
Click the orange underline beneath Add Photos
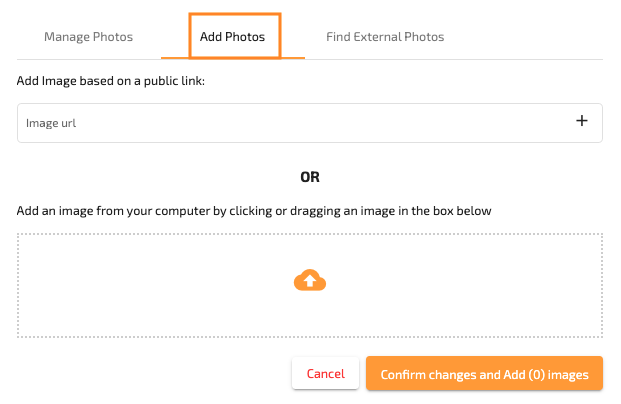click(x=233, y=58)
